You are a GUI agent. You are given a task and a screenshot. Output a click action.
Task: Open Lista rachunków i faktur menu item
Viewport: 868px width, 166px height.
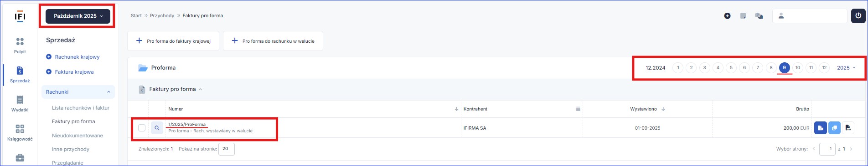click(81, 108)
